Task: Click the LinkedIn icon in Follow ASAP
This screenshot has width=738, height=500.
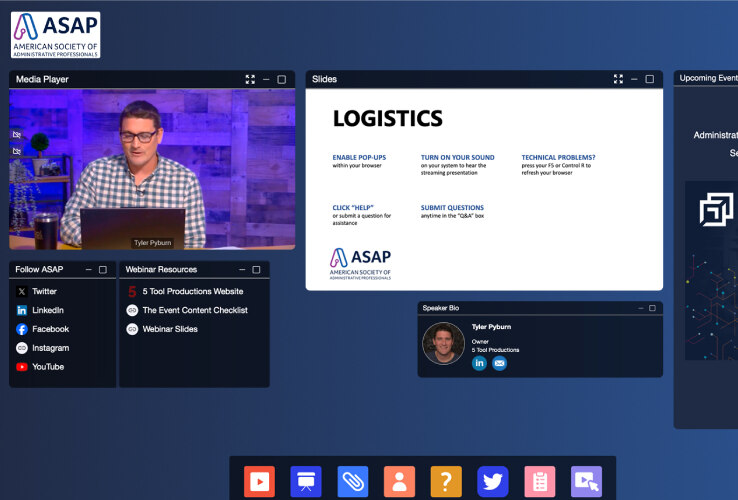Action: click(22, 310)
